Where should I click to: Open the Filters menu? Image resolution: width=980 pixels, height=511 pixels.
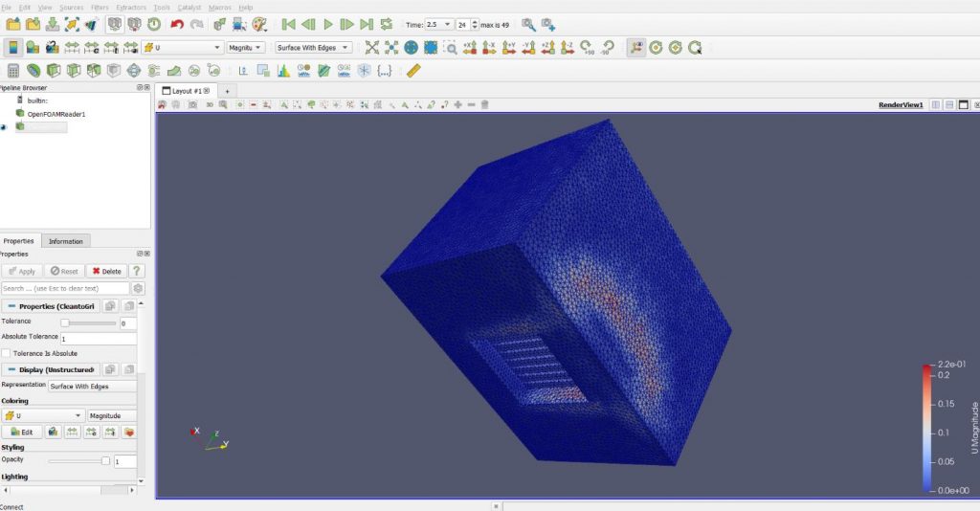pyautogui.click(x=100, y=7)
